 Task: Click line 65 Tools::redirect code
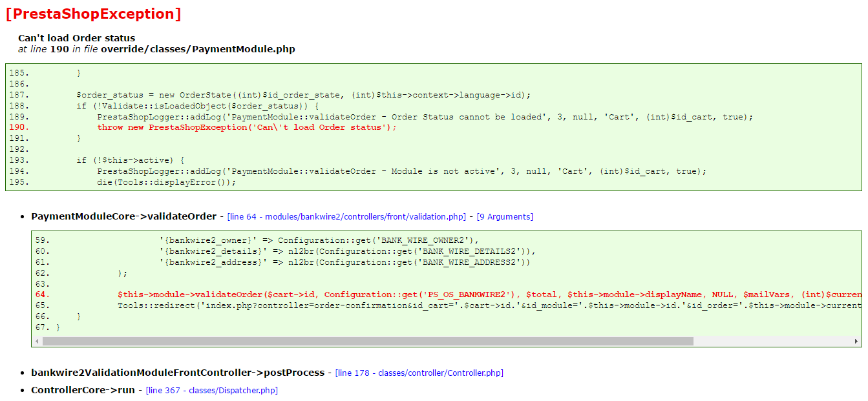coord(489,305)
